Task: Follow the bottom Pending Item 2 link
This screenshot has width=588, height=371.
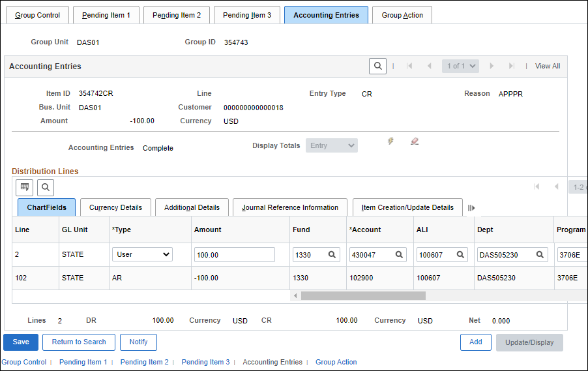Action: tap(144, 362)
